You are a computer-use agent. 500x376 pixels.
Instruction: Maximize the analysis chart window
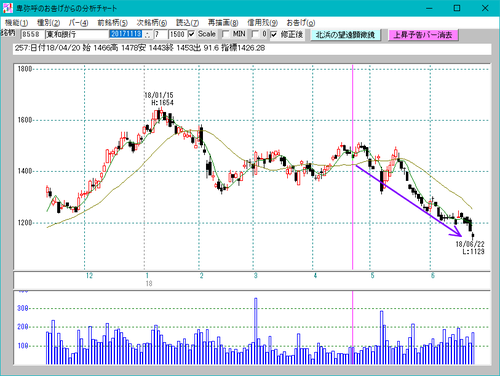click(457, 8)
